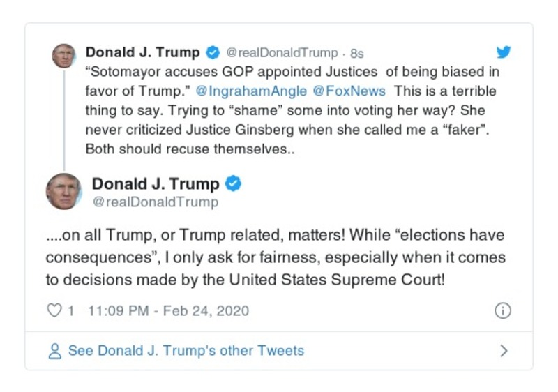Screen dimensions: 558x392
Task: Click the '8s' timestamp of the top tweet
Action: 357,53
